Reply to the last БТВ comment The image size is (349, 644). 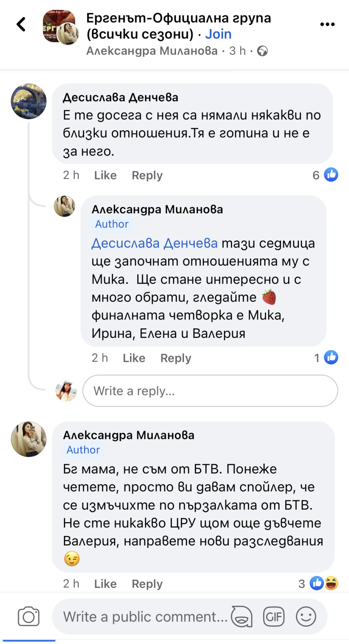(147, 584)
